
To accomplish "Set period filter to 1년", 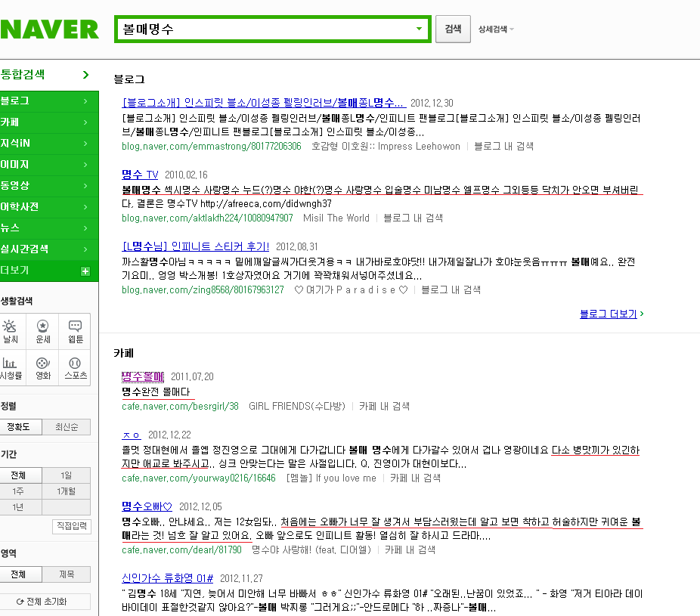I will point(20,507).
